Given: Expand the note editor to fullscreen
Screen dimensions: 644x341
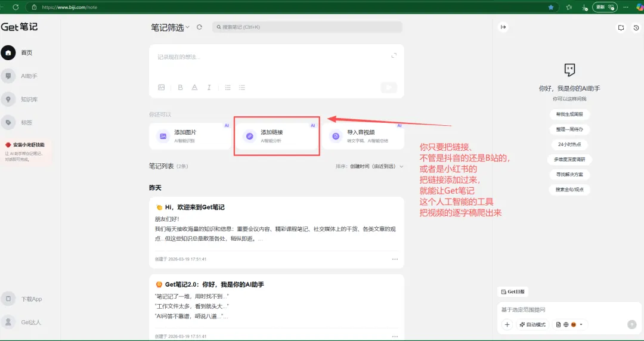Looking at the screenshot, I should point(394,55).
